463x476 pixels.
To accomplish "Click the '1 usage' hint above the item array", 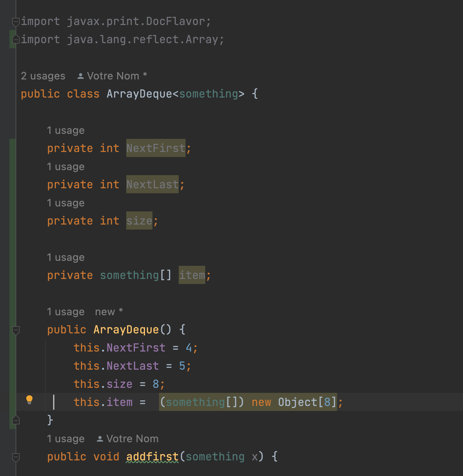I will click(66, 257).
